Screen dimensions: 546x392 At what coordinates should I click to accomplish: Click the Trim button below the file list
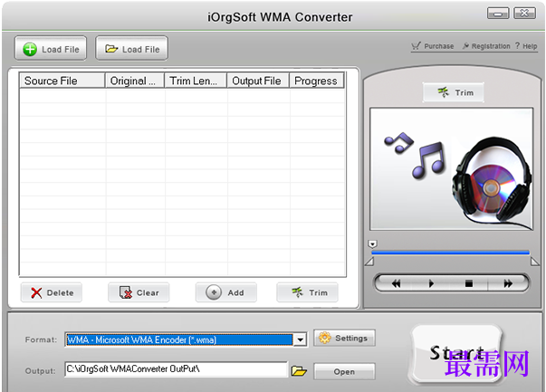308,292
